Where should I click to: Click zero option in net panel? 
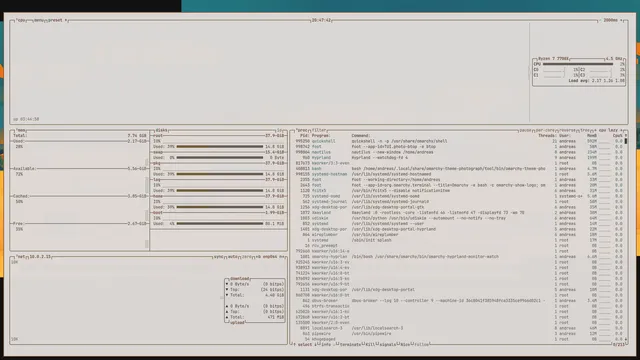[247, 257]
